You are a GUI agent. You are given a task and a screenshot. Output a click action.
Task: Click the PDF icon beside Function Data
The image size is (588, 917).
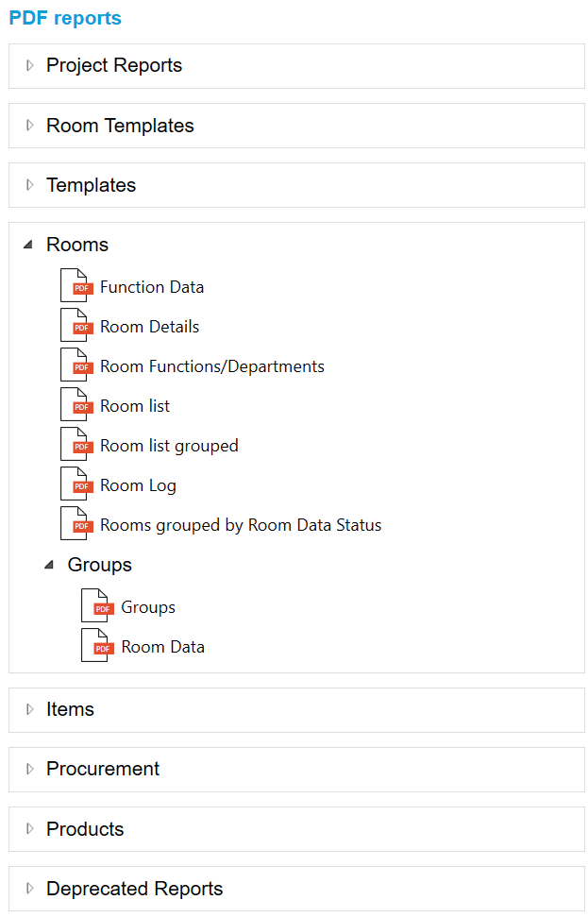click(76, 285)
